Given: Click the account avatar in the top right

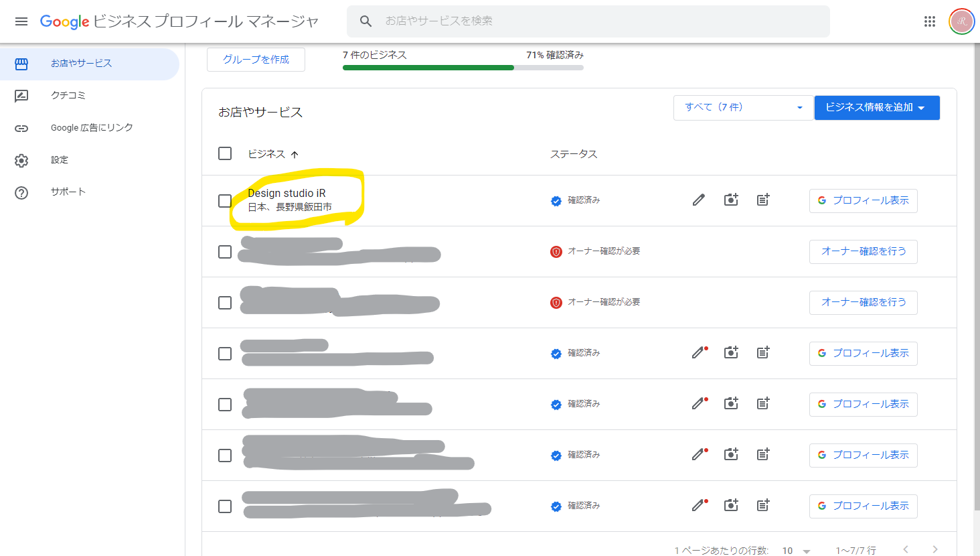Looking at the screenshot, I should 961,21.
